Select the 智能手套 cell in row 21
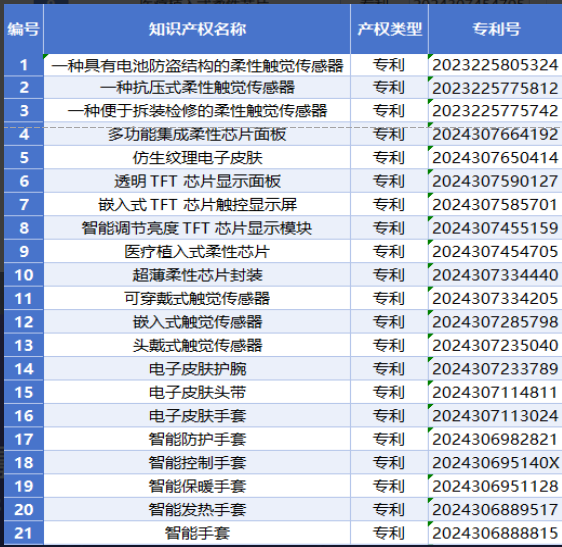Image resolution: width=562 pixels, height=547 pixels. pyautogui.click(x=197, y=533)
